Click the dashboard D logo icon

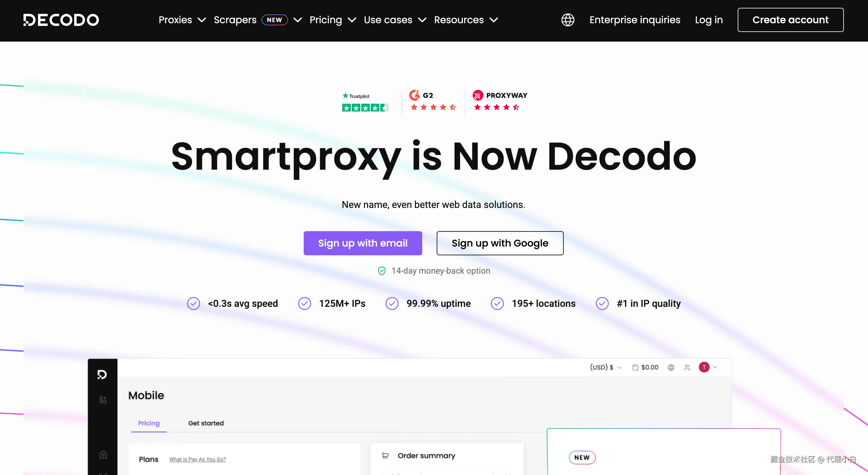pyautogui.click(x=102, y=374)
